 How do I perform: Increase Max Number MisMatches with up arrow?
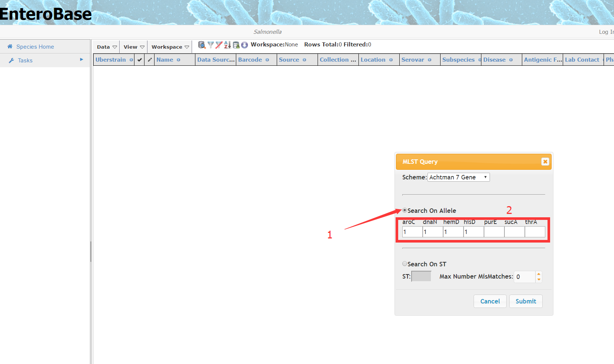539,274
